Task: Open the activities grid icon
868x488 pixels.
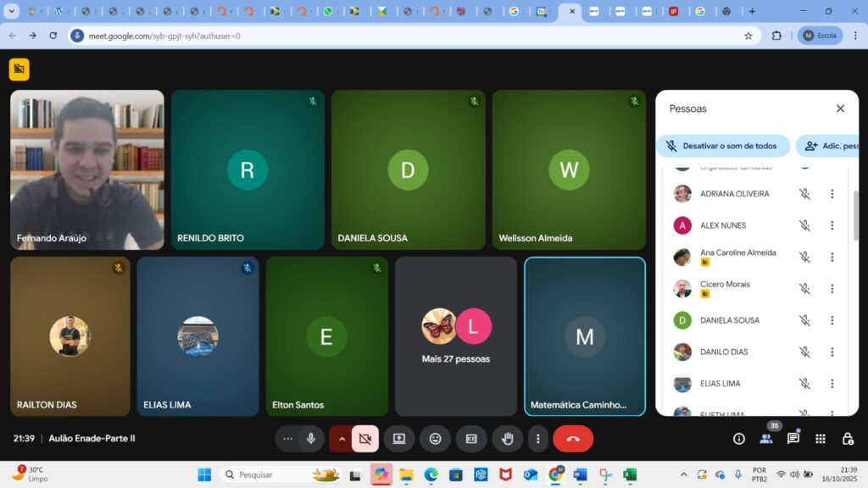Action: [x=821, y=439]
